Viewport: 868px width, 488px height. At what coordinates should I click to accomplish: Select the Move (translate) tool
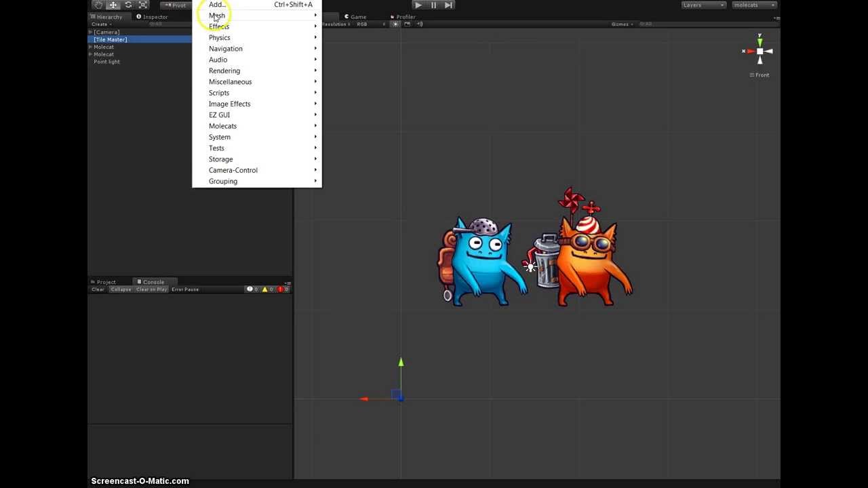coord(113,5)
